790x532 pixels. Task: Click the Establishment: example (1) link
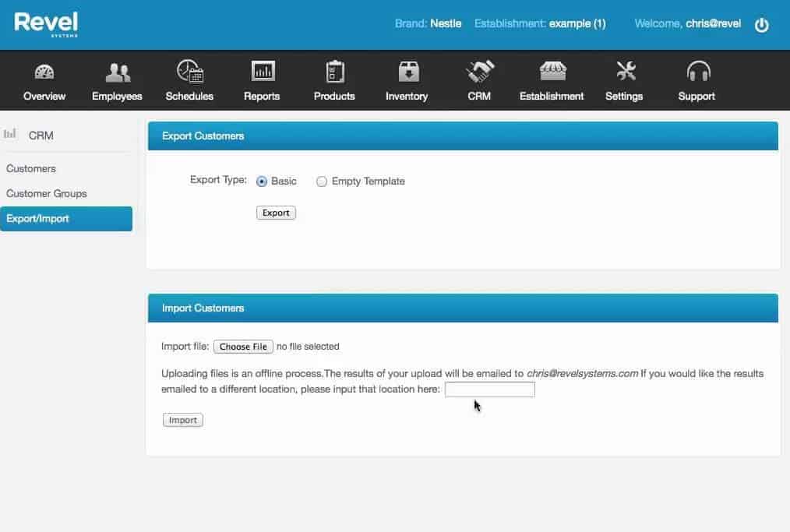click(540, 23)
